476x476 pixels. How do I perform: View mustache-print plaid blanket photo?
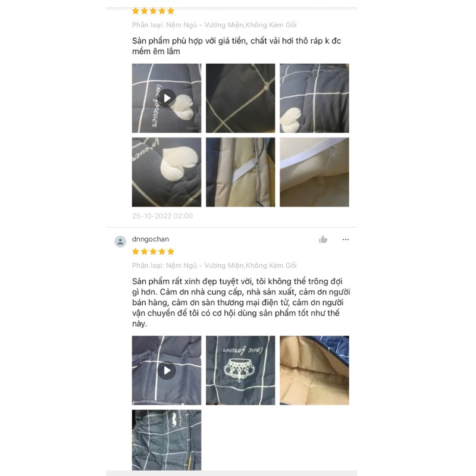167,440
